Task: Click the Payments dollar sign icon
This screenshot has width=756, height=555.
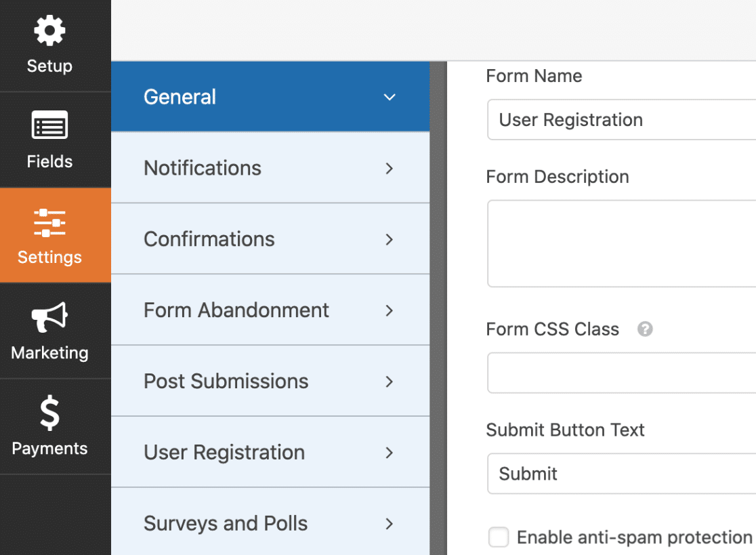Action: [49, 413]
